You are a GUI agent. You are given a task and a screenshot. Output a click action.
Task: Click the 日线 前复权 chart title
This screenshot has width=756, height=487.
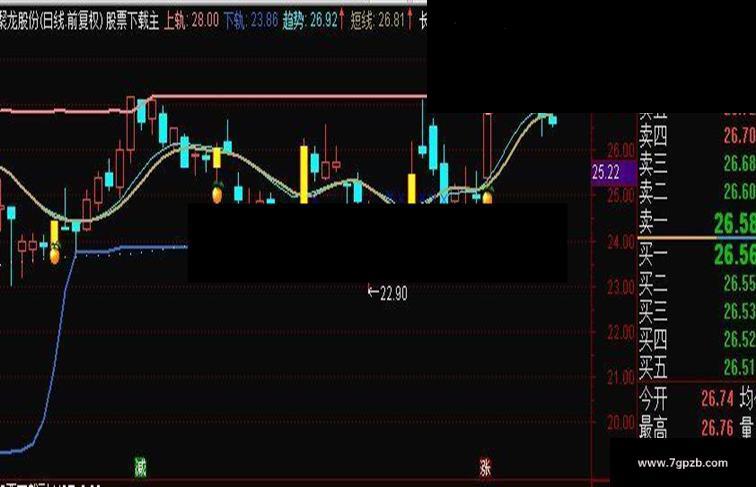[x=71, y=21]
